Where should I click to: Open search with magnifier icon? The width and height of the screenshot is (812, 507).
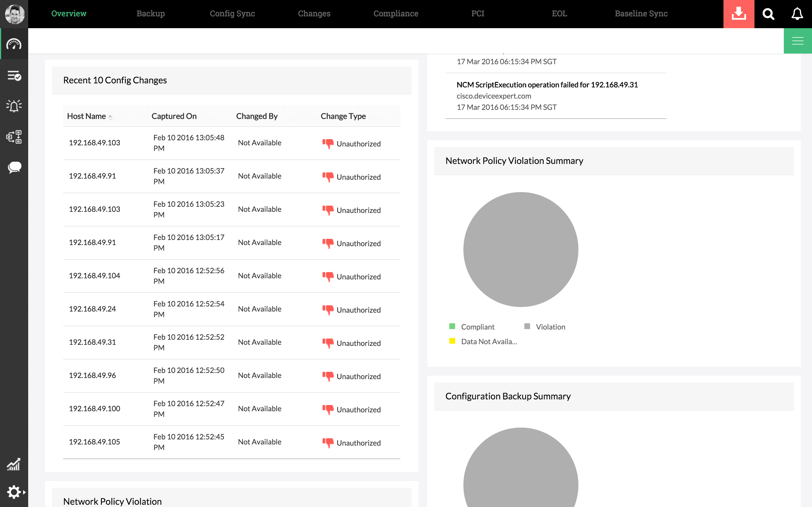768,14
